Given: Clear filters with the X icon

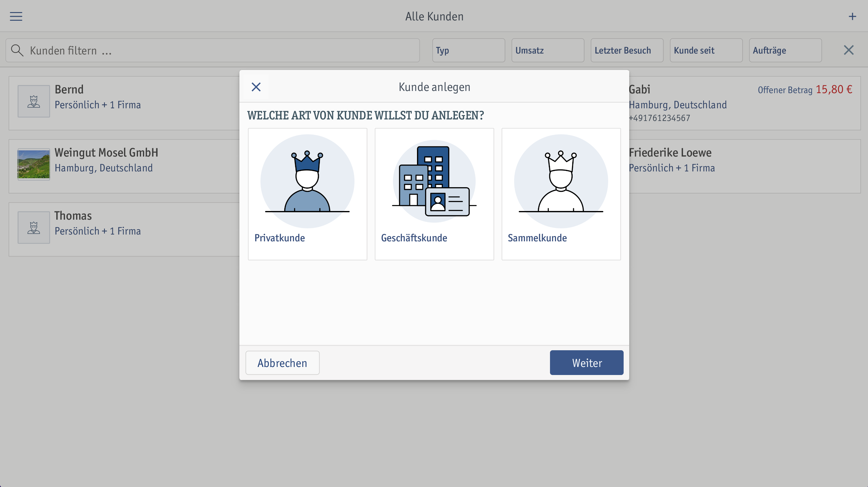Looking at the screenshot, I should (x=849, y=50).
